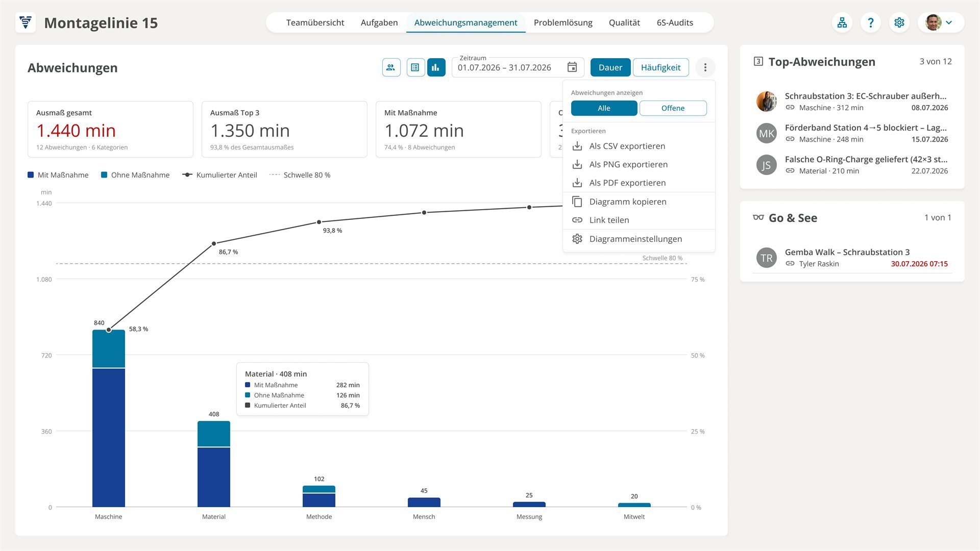The width and height of the screenshot is (980, 551).
Task: Choose Als PDF exportieren
Action: click(x=639, y=183)
